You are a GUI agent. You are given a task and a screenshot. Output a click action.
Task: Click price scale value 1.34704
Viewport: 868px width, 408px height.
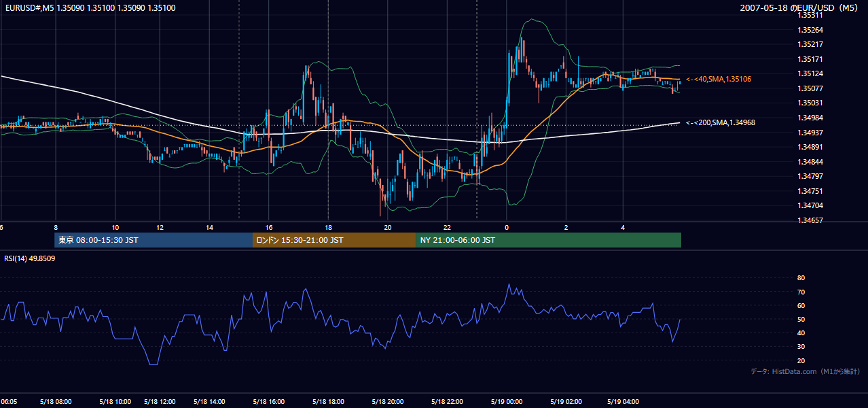pos(810,205)
